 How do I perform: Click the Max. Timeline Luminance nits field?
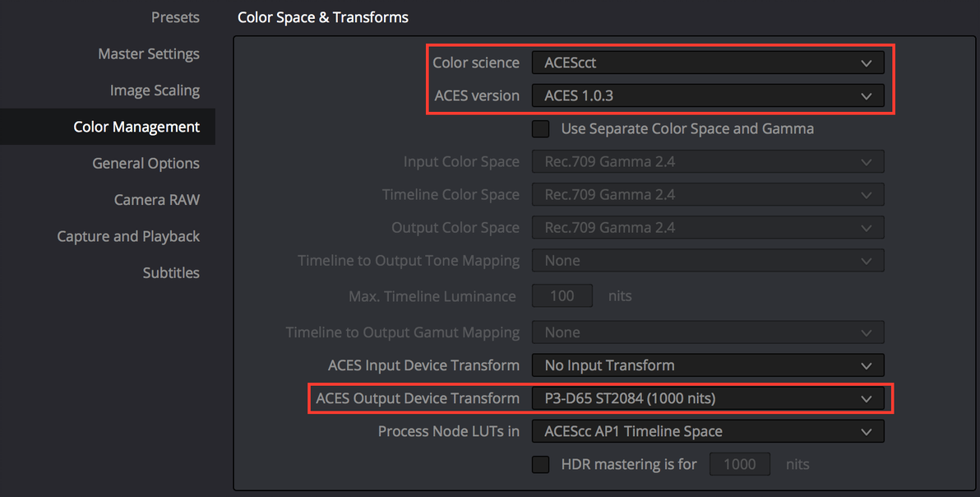coord(562,296)
